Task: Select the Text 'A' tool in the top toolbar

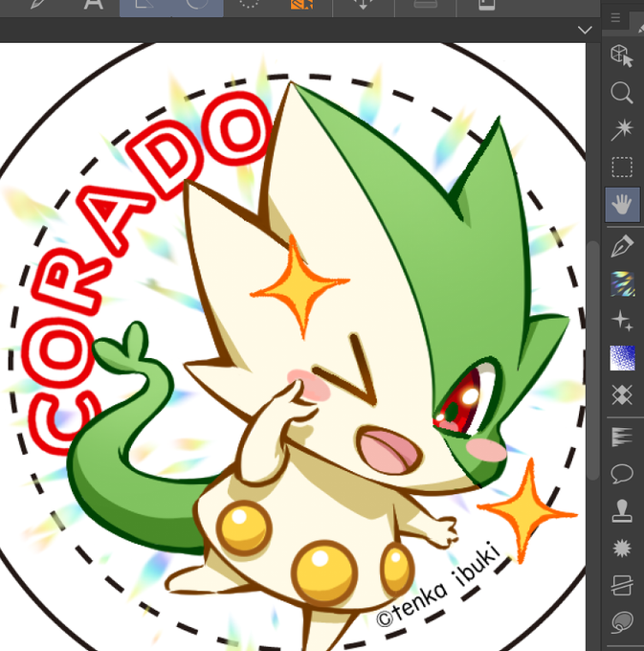Action: click(94, 5)
